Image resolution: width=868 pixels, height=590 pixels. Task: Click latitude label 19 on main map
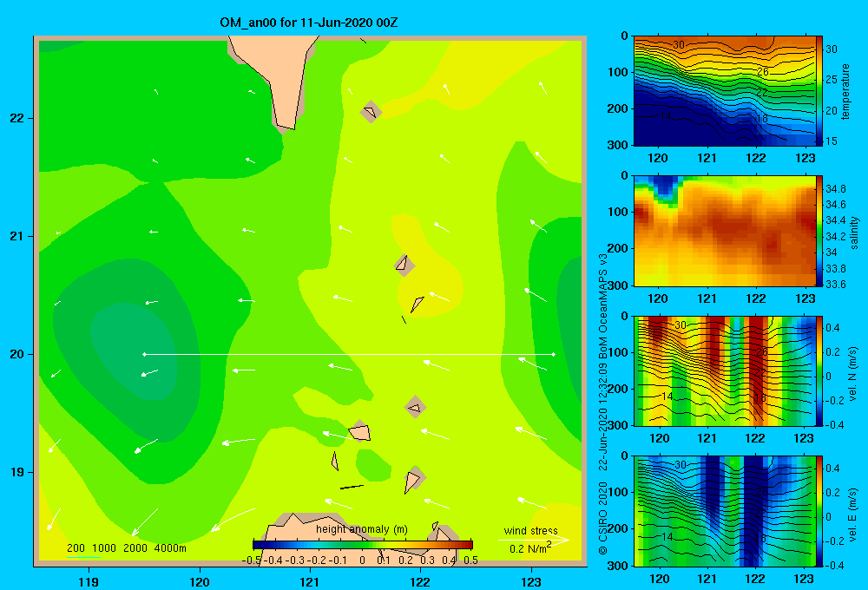pos(16,472)
